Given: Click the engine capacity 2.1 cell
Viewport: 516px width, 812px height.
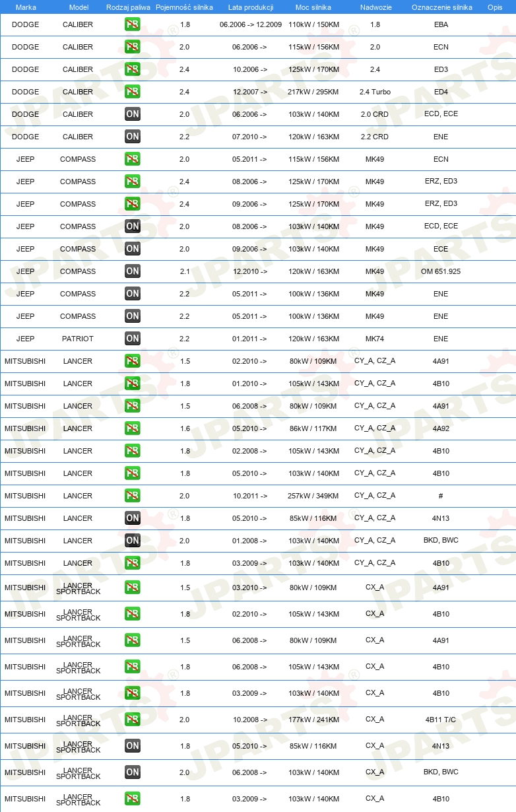Looking at the screenshot, I should tap(184, 271).
